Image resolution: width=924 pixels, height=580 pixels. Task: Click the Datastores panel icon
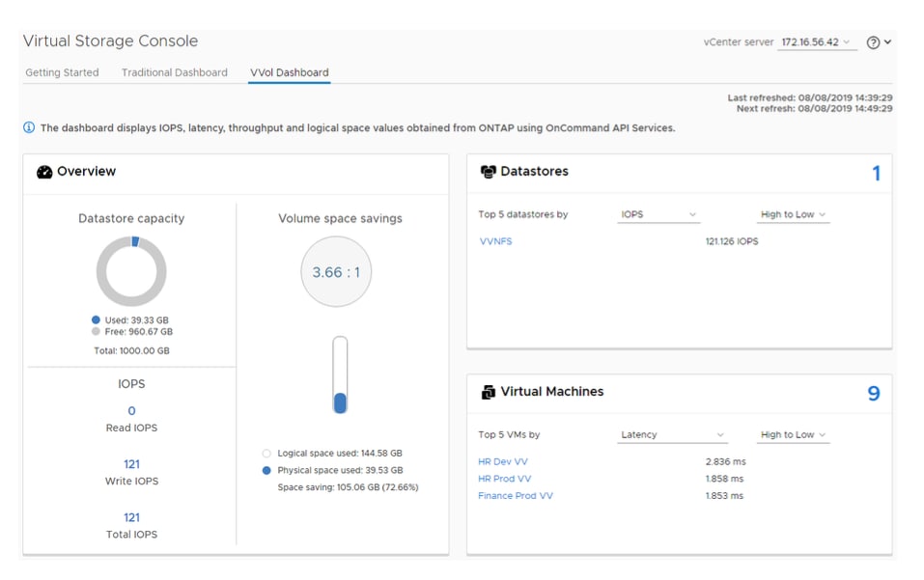[x=488, y=172]
